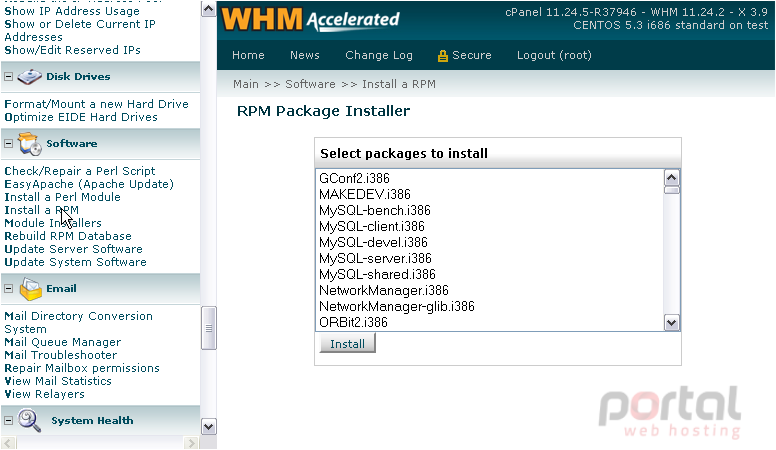Click sidebar horizontal scroll right arrow
Image resolution: width=776 pixels, height=450 pixels.
191,443
